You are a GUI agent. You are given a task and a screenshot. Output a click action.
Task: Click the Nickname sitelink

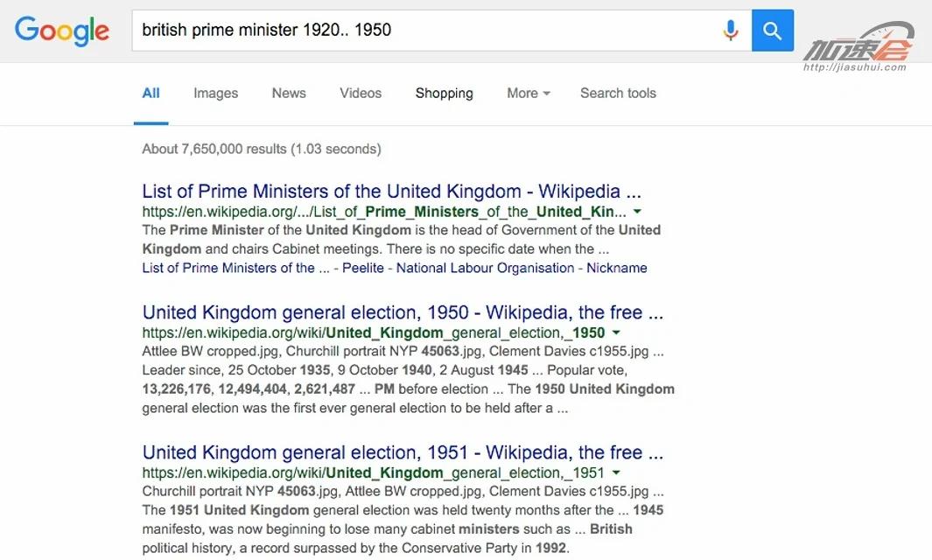[617, 268]
